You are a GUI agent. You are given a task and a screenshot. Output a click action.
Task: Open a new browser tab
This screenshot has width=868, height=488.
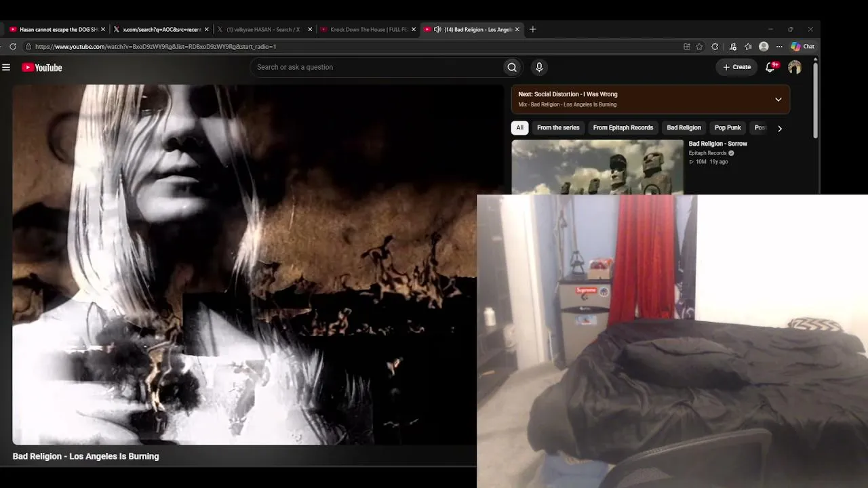(533, 29)
